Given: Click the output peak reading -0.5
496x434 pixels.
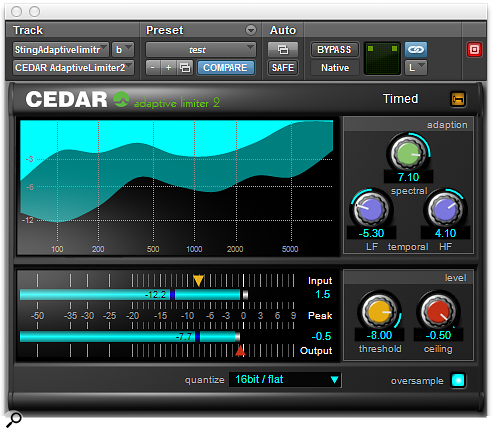Looking at the screenshot, I should pos(321,336).
